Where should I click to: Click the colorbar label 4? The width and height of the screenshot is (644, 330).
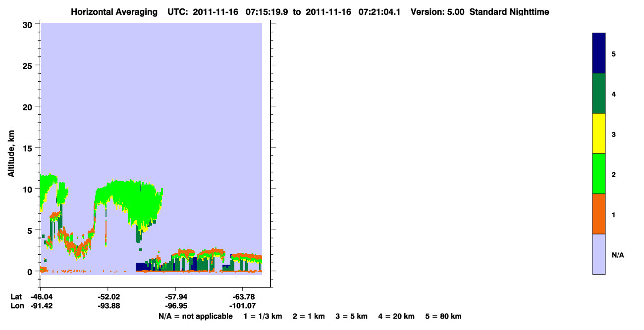tap(614, 94)
